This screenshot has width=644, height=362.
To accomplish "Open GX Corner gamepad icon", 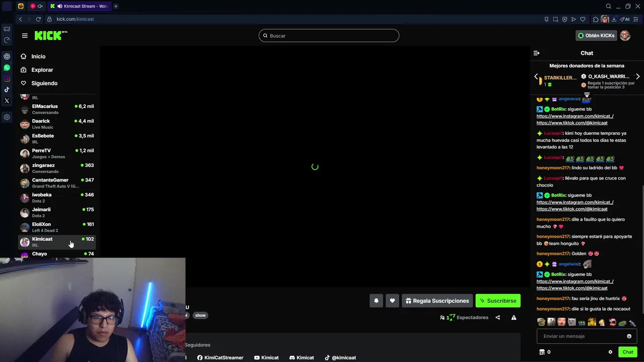I will click(7, 29).
